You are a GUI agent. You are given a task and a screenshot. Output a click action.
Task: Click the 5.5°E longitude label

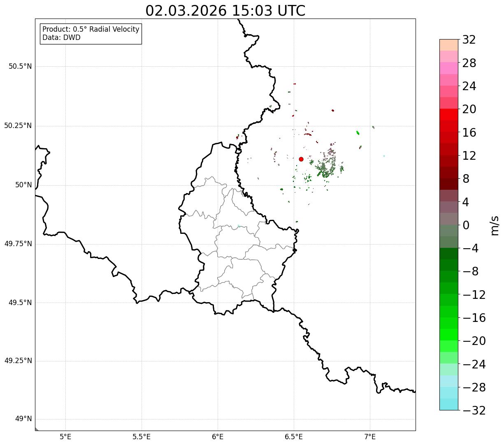(x=142, y=437)
